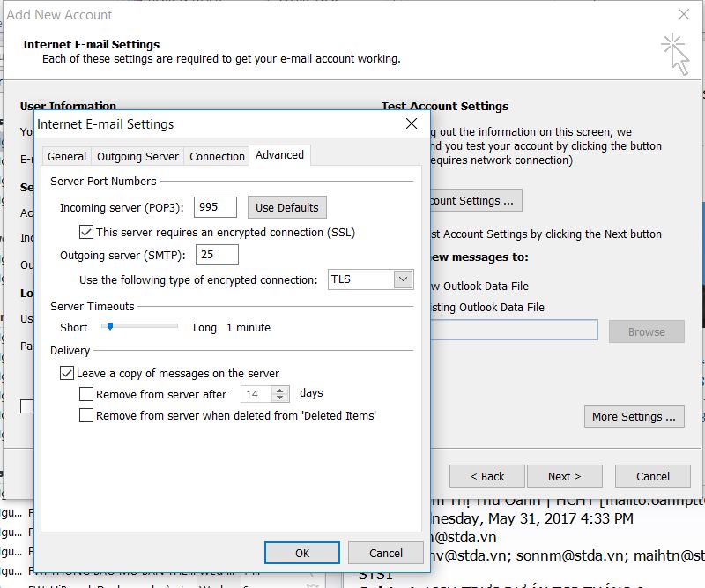The height and width of the screenshot is (588, 705).
Task: Switch to the General tab
Action: (x=67, y=157)
